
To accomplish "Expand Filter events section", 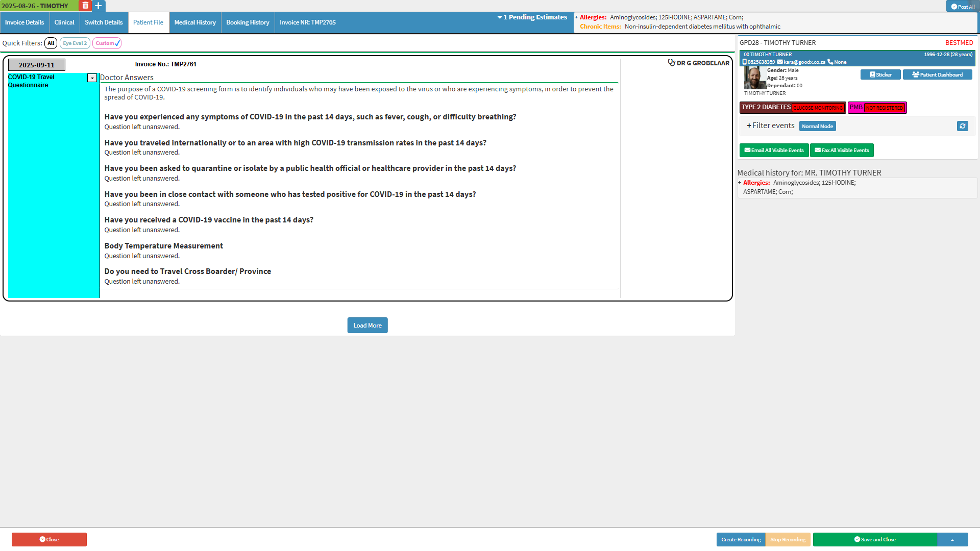I will 770,126.
